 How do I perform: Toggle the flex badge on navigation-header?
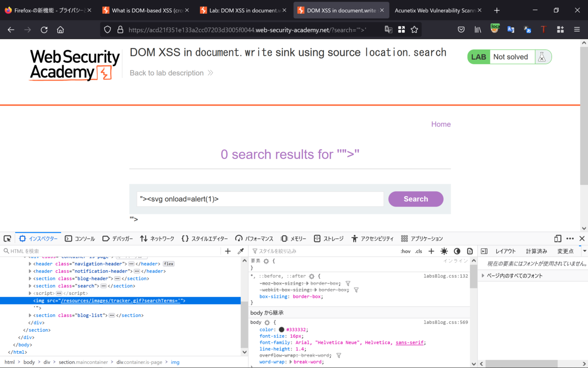169,264
